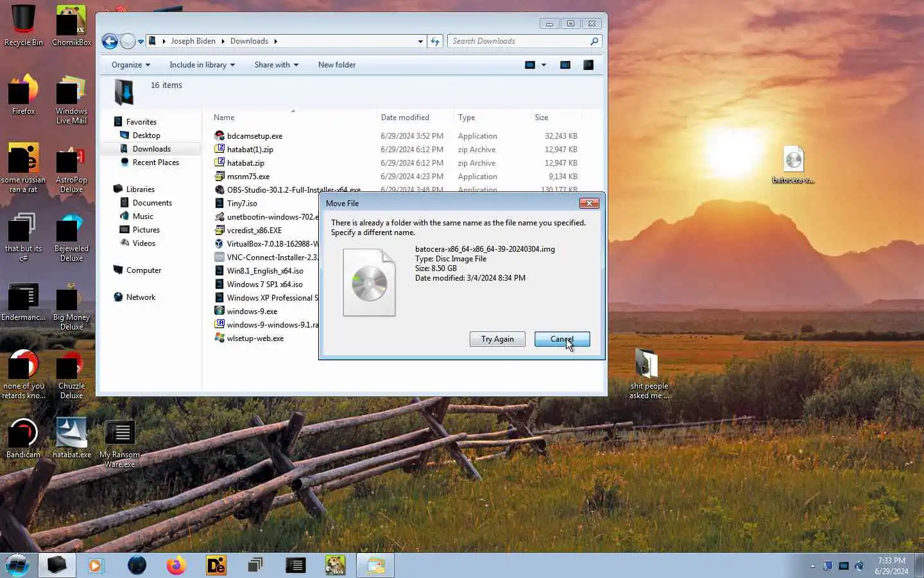Click the Firefox desktop icon
Image resolution: width=924 pixels, height=578 pixels.
(x=24, y=94)
